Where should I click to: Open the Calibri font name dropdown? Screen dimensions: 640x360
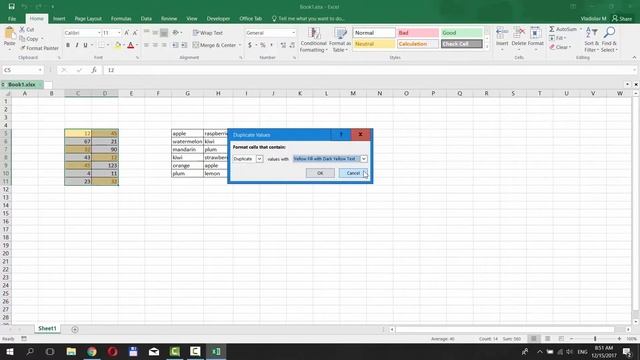tap(99, 33)
